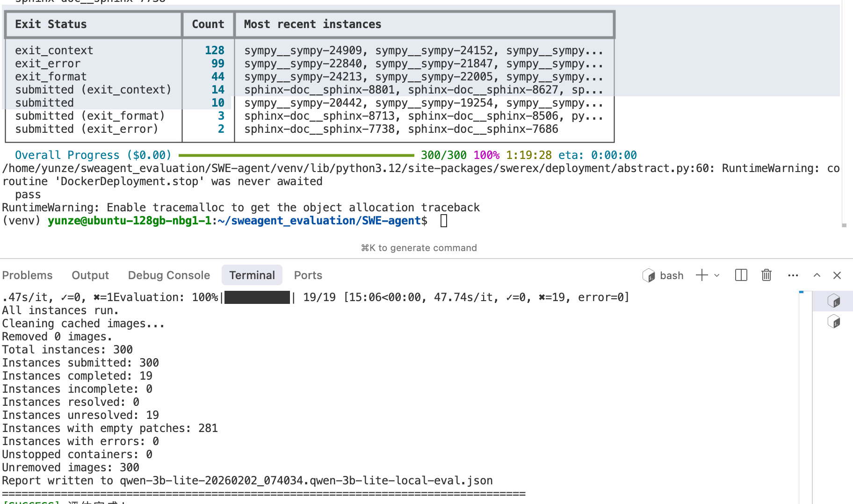This screenshot has height=504, width=853.
Task: Click the black Evaluation progress bar
Action: [257, 297]
